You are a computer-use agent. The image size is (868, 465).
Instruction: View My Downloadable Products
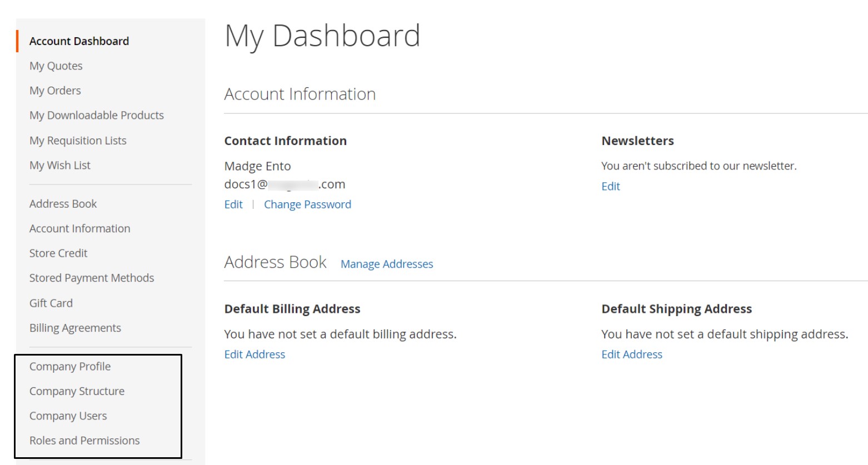coord(97,116)
